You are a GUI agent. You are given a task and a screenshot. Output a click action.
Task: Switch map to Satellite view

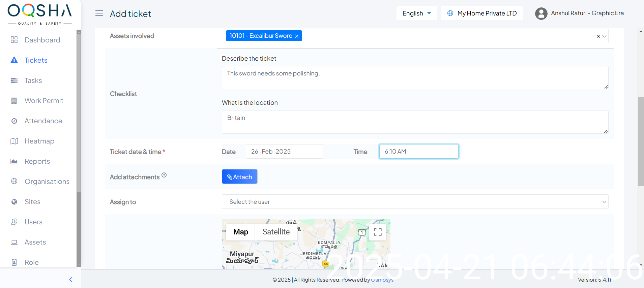[276, 232]
